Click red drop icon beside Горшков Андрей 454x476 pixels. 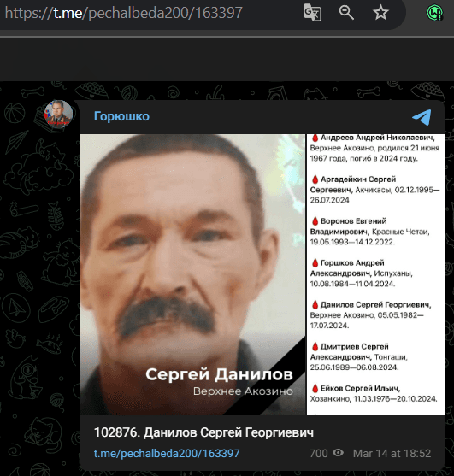point(315,262)
